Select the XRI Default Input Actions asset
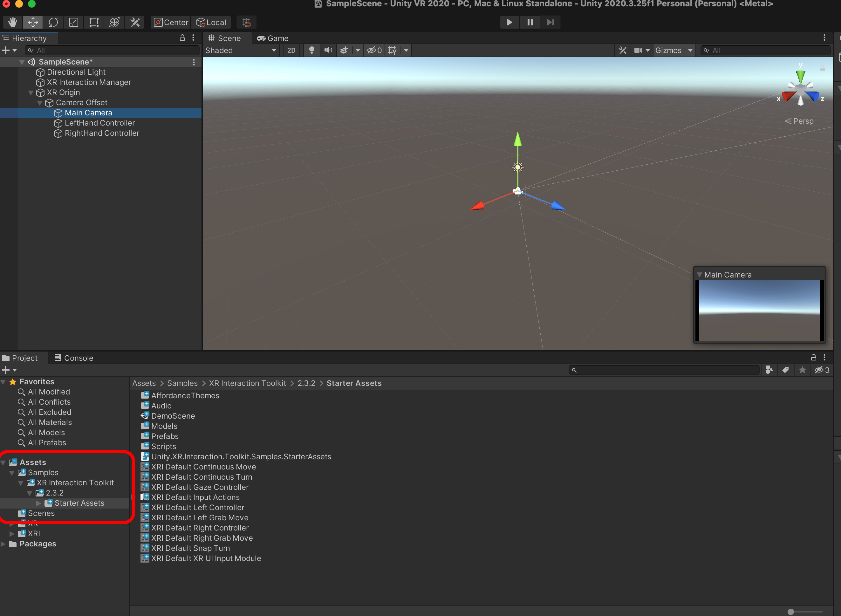The height and width of the screenshot is (616, 841). 195,497
